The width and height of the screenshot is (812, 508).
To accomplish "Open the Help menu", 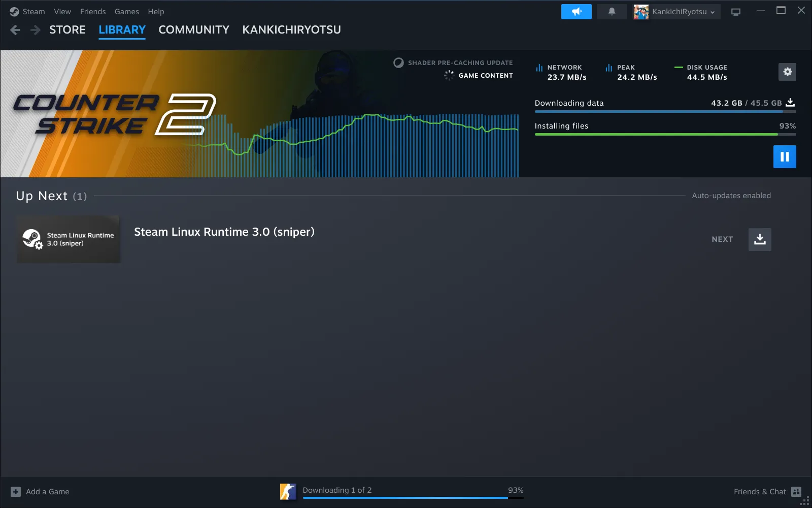I will [156, 12].
